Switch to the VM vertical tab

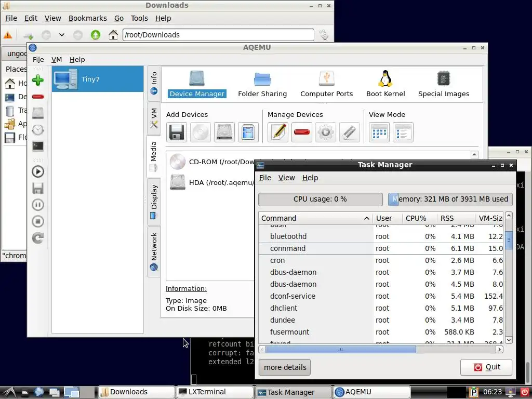[x=154, y=118]
